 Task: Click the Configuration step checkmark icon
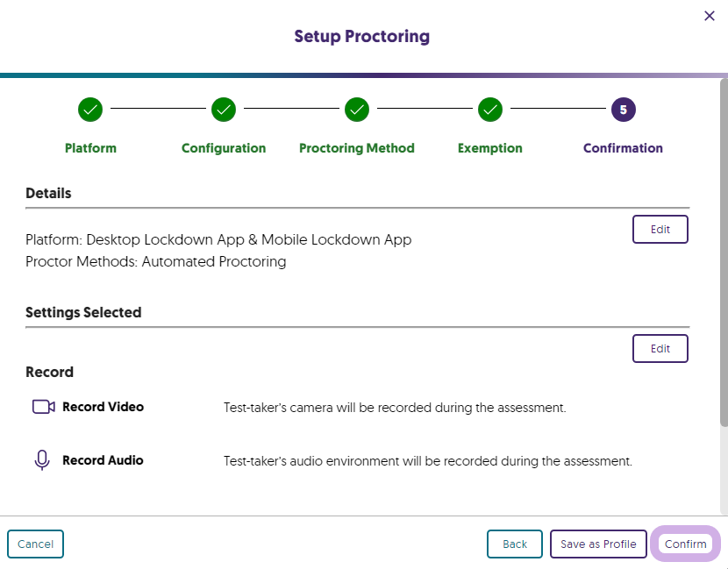pos(224,110)
